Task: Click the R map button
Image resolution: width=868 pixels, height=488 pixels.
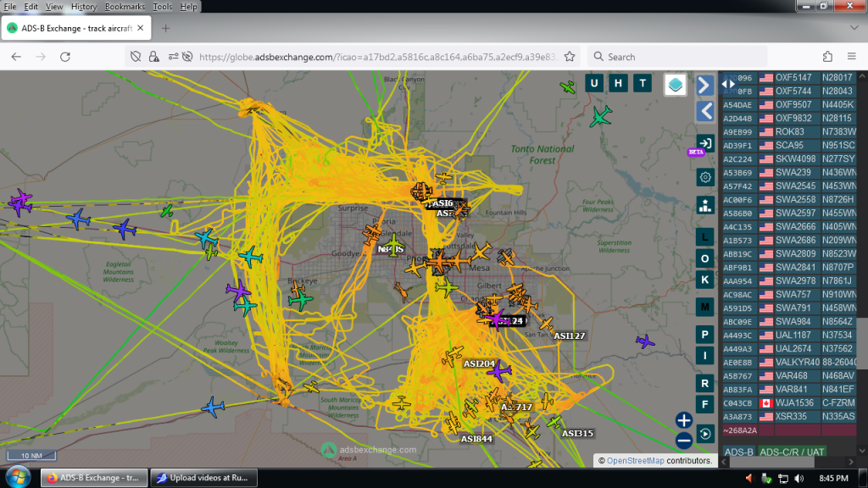Action: click(x=704, y=384)
